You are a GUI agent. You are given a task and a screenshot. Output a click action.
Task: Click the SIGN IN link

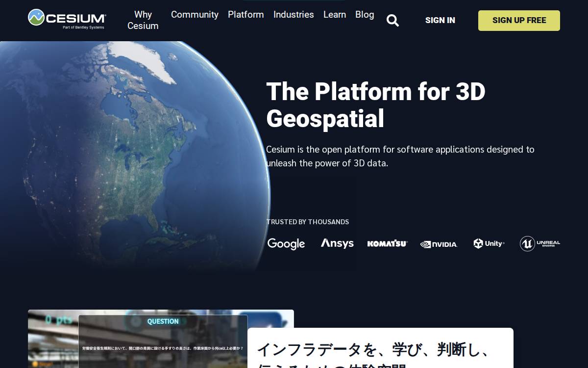(440, 20)
